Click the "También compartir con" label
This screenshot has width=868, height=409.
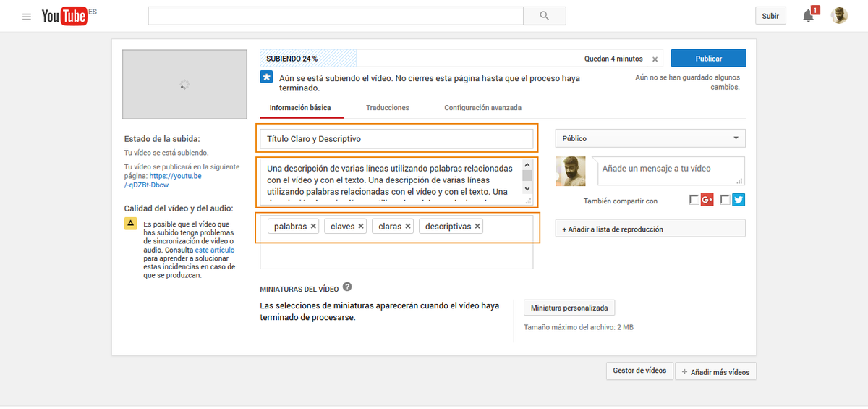[x=621, y=201]
